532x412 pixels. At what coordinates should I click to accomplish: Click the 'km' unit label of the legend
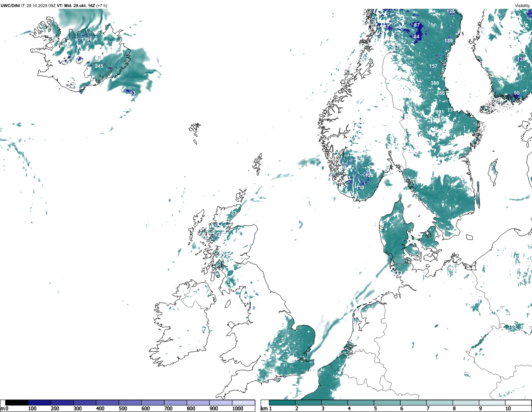click(264, 409)
